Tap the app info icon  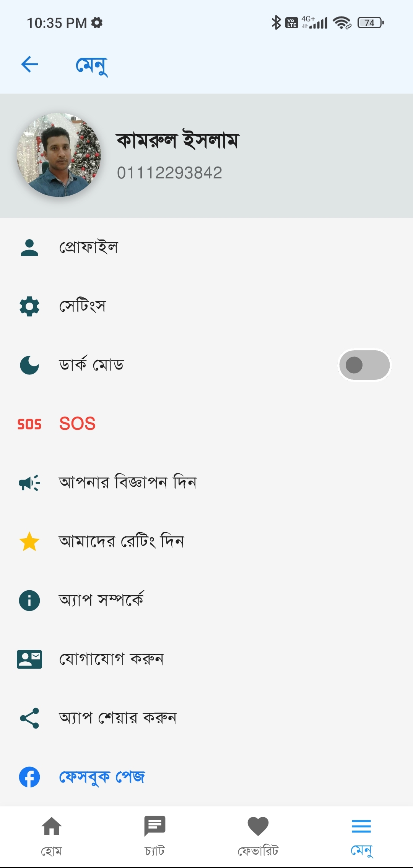coord(29,601)
